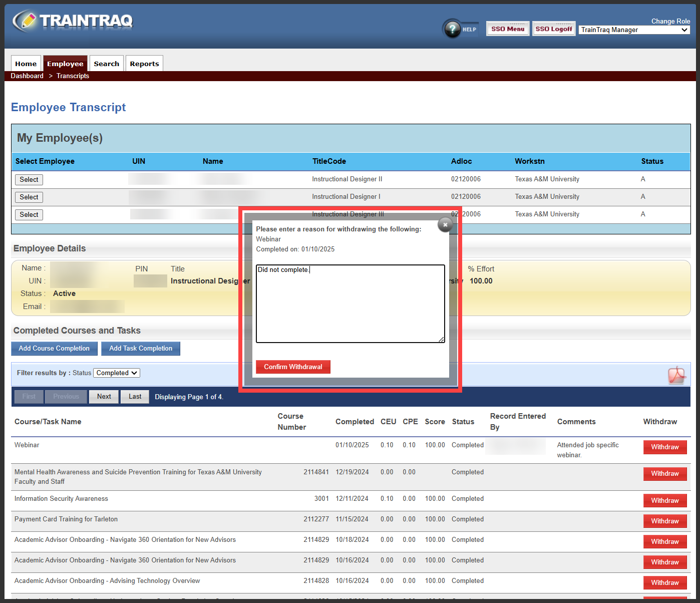Select the Instructional Designer II employee
The image size is (700, 603).
29,179
